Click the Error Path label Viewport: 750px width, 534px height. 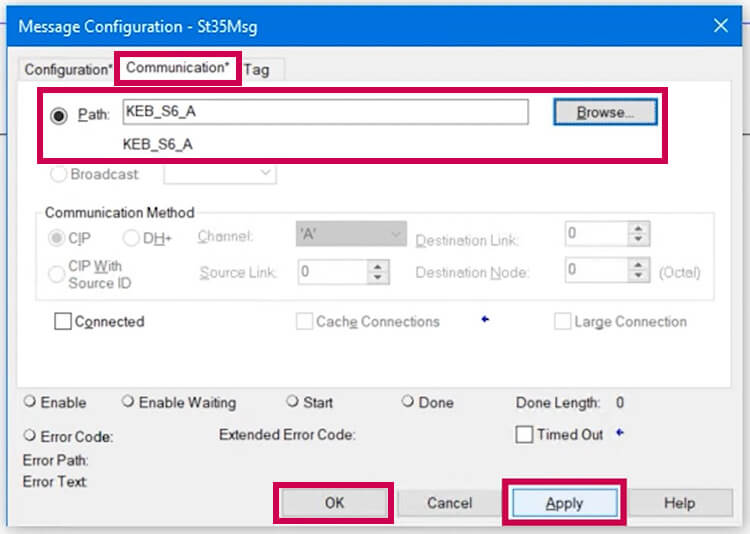[x=55, y=460]
